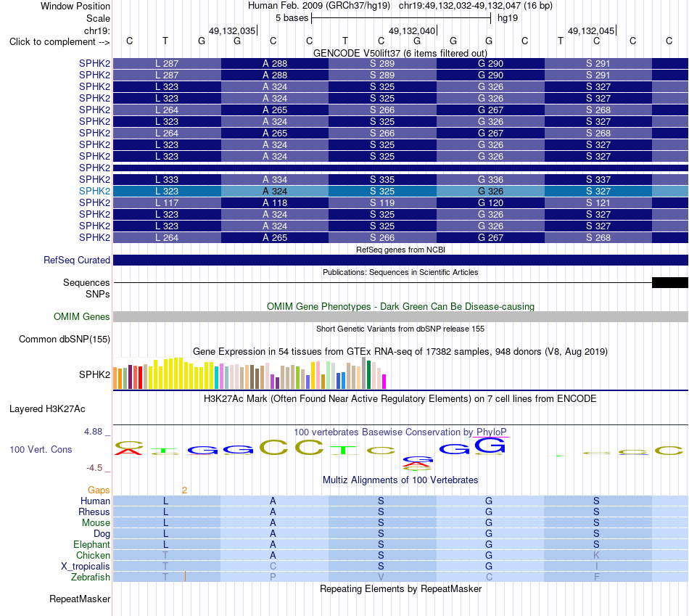Viewport: 689px width, 616px height.
Task: Click the 4.88 conservation scale value
Action: [x=93, y=432]
